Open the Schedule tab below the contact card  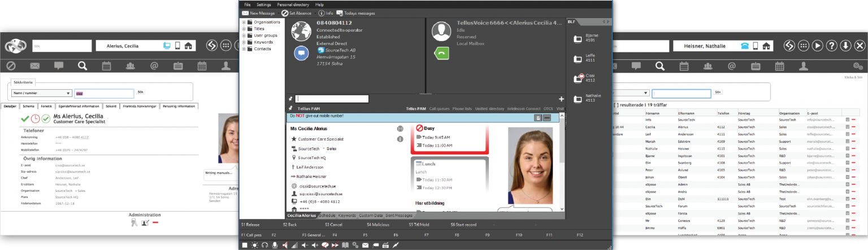pyautogui.click(x=327, y=216)
